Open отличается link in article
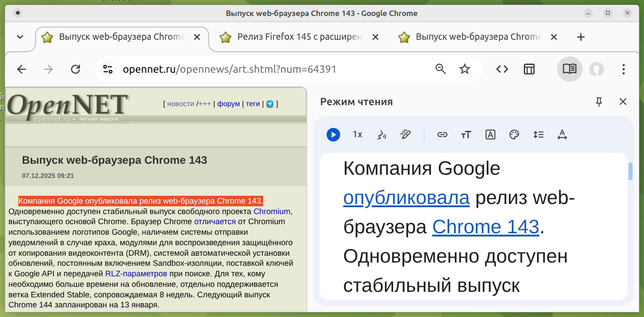Image resolution: width=644 pixels, height=317 pixels. (x=215, y=221)
